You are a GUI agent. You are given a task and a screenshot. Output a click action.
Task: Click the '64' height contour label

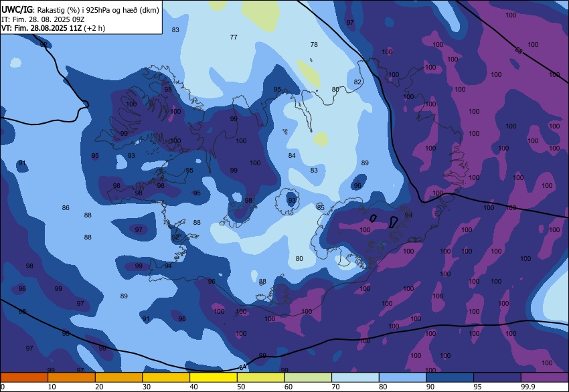click(x=243, y=367)
